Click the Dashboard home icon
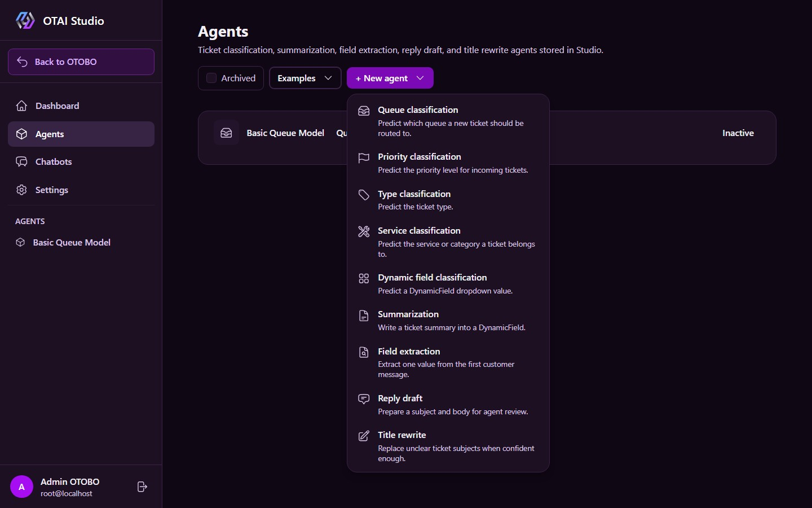 point(21,106)
